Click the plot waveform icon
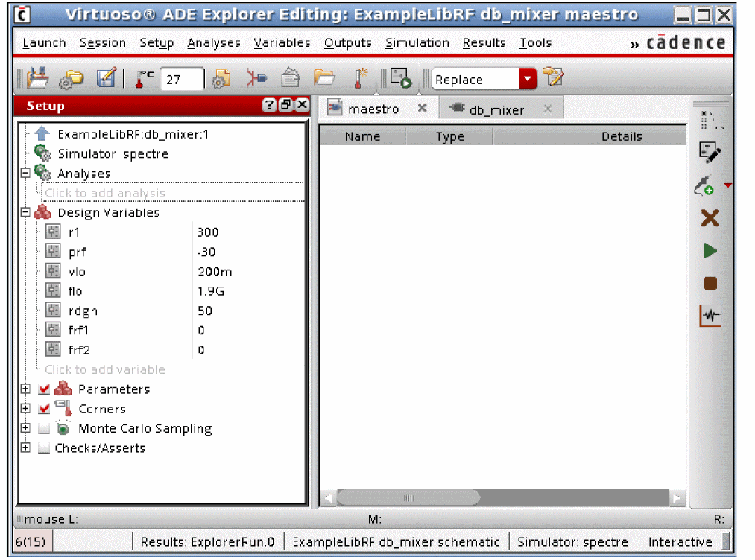755x560 pixels. point(710,316)
